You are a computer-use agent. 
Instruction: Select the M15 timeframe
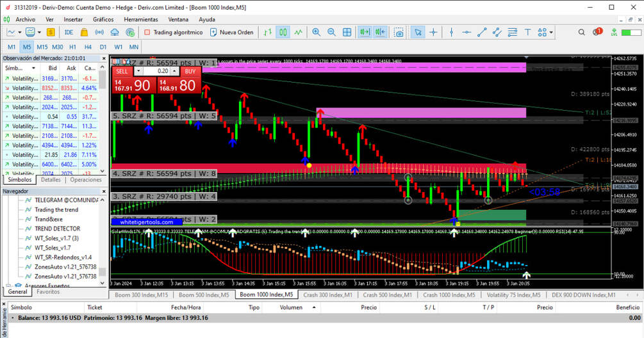(x=42, y=47)
